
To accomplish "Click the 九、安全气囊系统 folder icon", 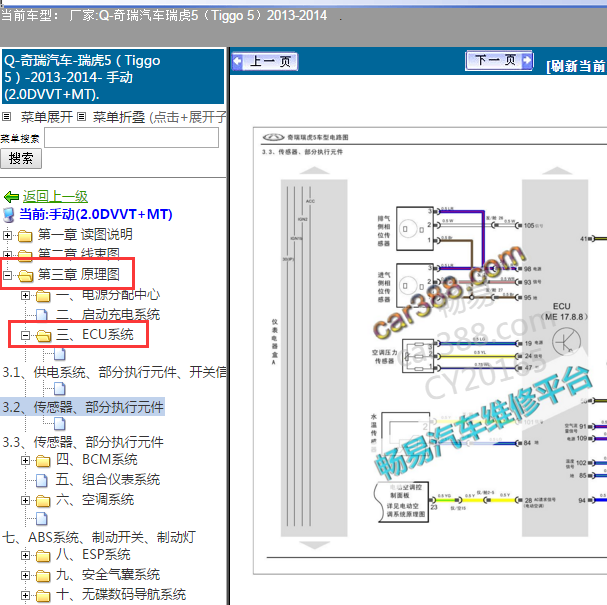I will pyautogui.click(x=43, y=576).
